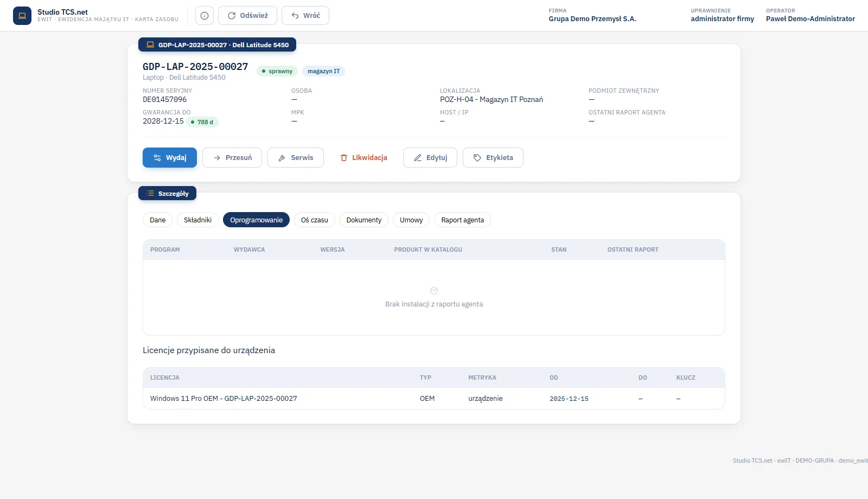Open the Umowy tab
The width and height of the screenshot is (868, 499).
click(x=411, y=220)
